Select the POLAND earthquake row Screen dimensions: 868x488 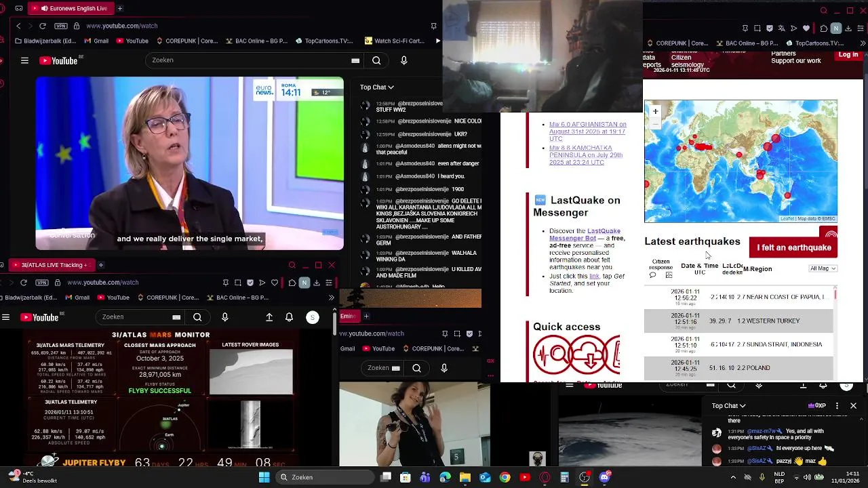coord(738,368)
